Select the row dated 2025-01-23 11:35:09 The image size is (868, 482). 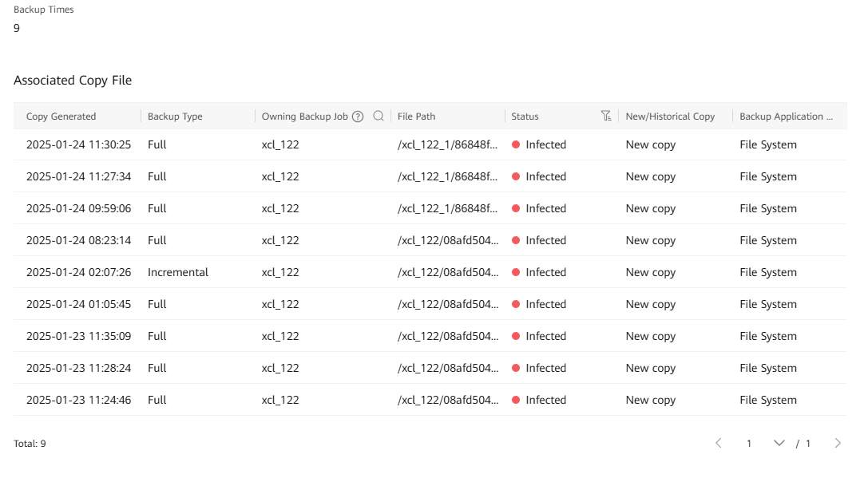(78, 337)
